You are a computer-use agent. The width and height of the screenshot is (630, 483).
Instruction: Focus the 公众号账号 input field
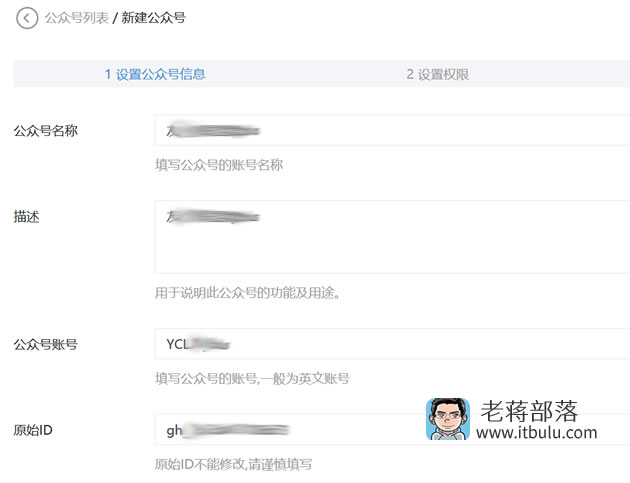pos(392,344)
